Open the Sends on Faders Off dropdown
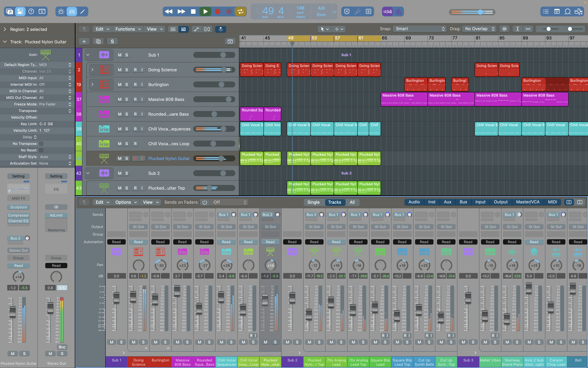Image resolution: width=588 pixels, height=368 pixels. pos(229,202)
